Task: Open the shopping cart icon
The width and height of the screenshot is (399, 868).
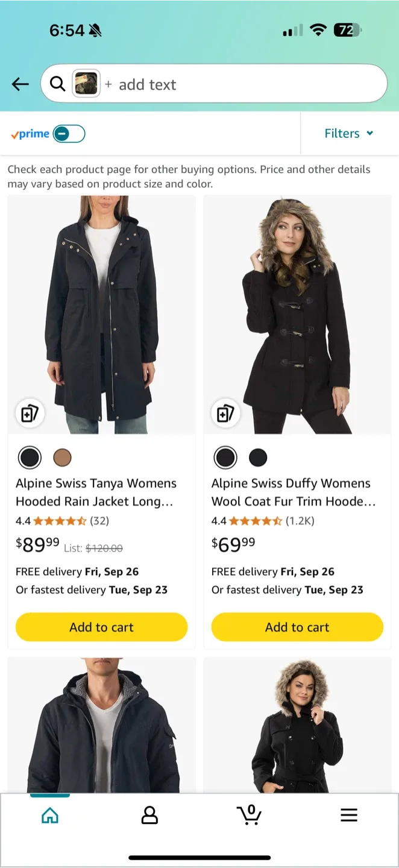Action: click(249, 816)
